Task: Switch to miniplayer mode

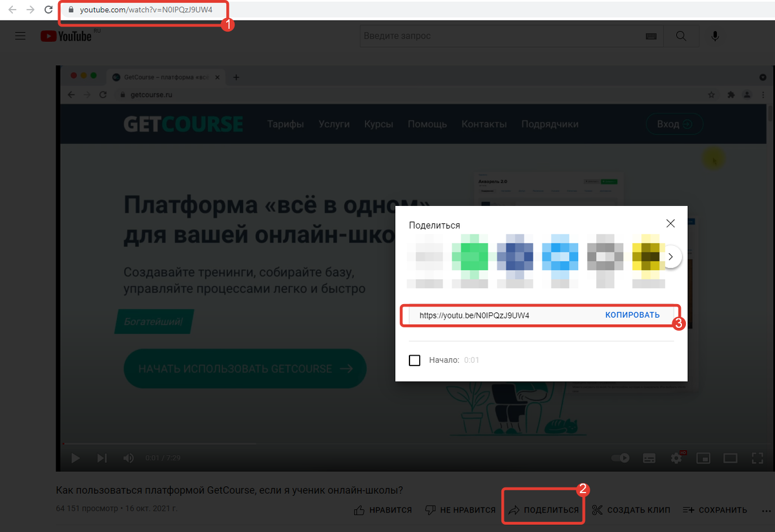Action: [x=703, y=458]
